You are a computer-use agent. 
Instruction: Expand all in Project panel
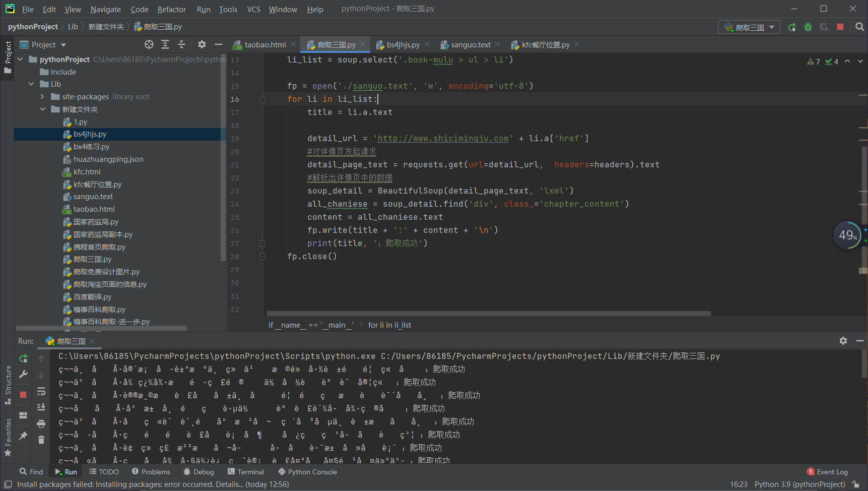[165, 44]
